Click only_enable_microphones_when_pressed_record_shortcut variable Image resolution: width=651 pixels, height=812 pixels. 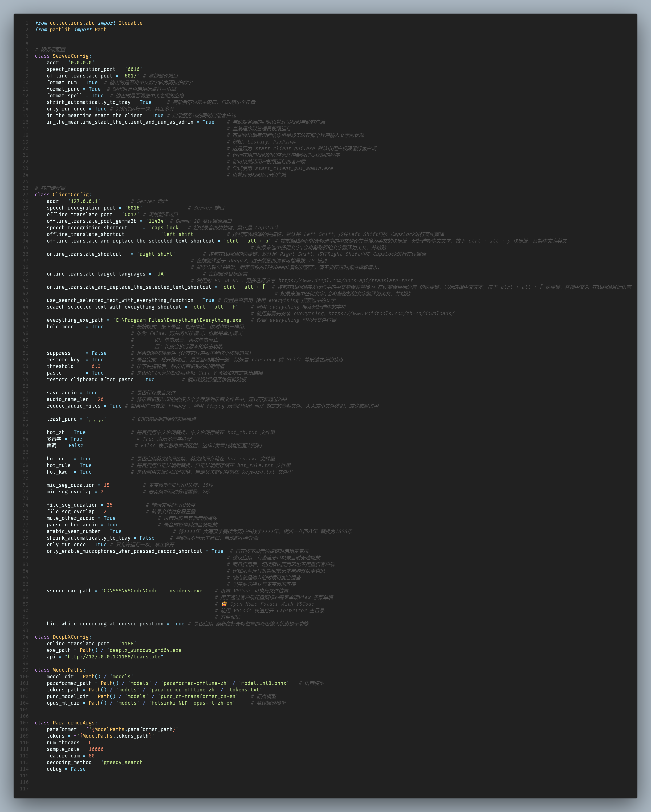(x=125, y=551)
